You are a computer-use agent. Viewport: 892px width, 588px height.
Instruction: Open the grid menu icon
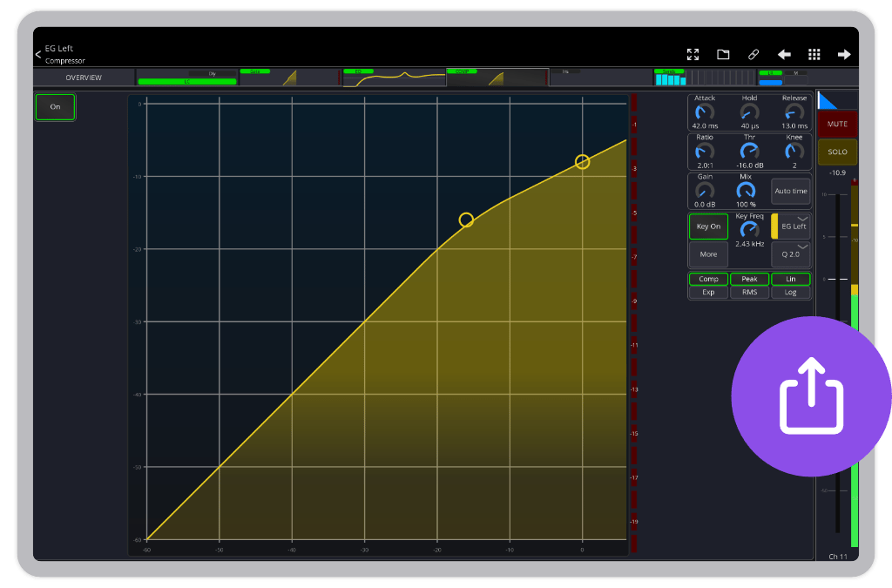[x=814, y=54]
